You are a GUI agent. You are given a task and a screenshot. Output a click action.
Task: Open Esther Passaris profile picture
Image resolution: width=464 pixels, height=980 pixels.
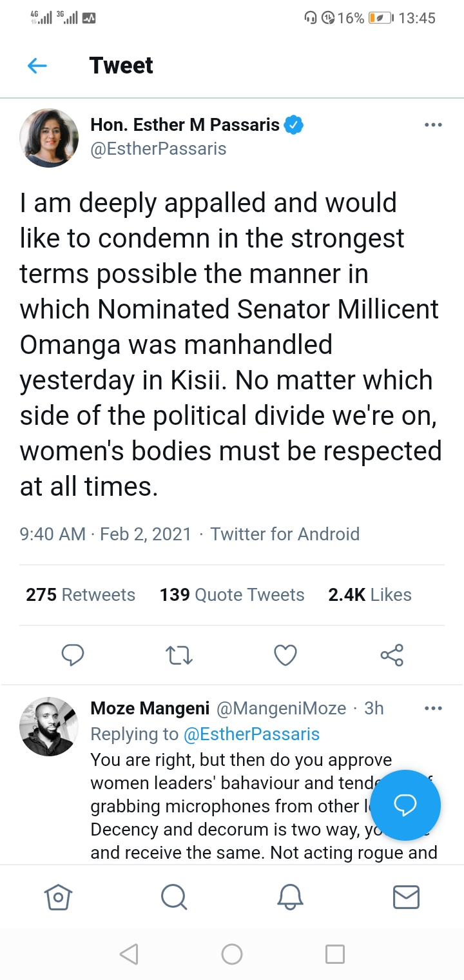click(49, 138)
